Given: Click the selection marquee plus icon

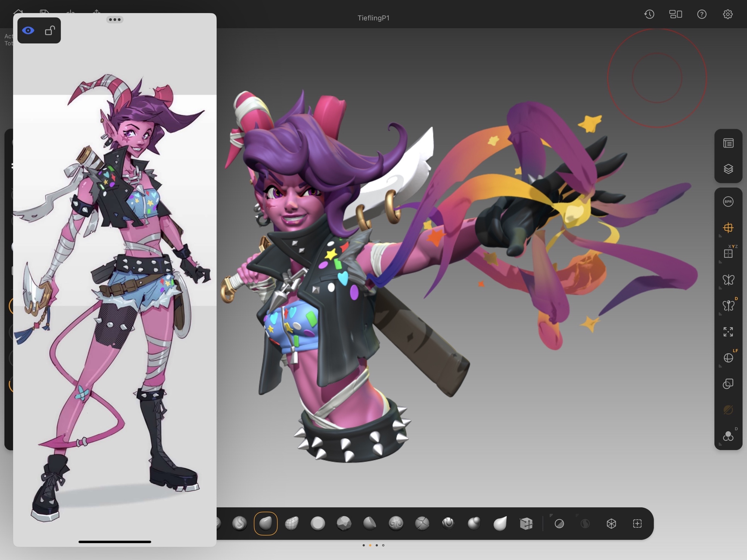Looking at the screenshot, I should [x=637, y=523].
